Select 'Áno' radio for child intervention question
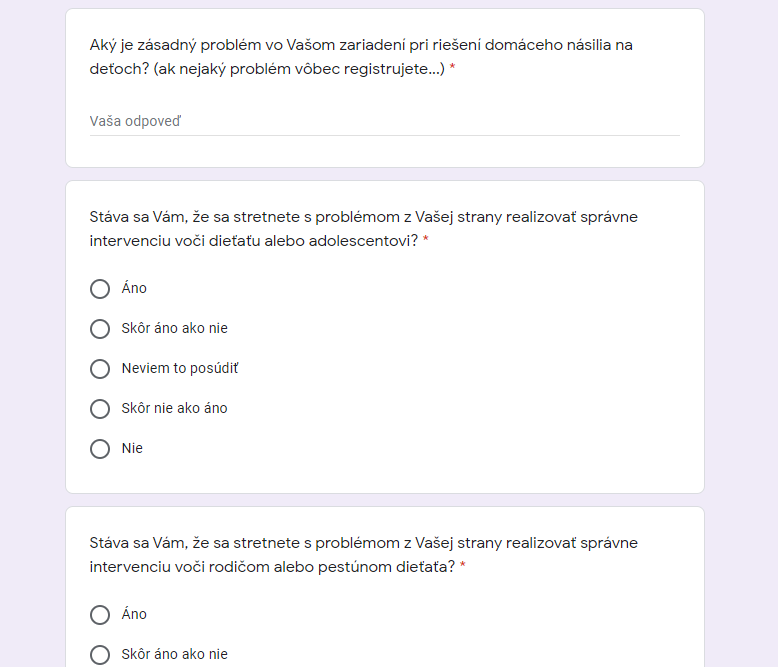This screenshot has height=667, width=778. (100, 289)
